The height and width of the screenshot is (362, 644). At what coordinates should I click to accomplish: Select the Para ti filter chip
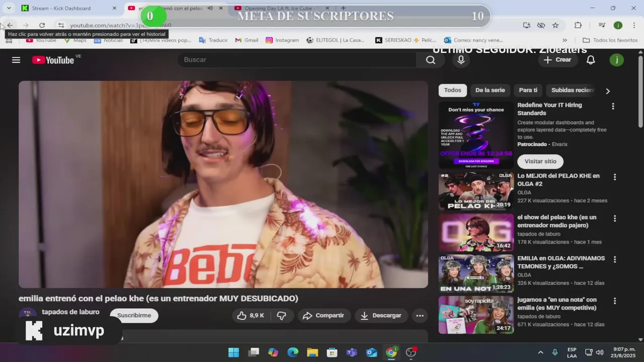point(528,90)
